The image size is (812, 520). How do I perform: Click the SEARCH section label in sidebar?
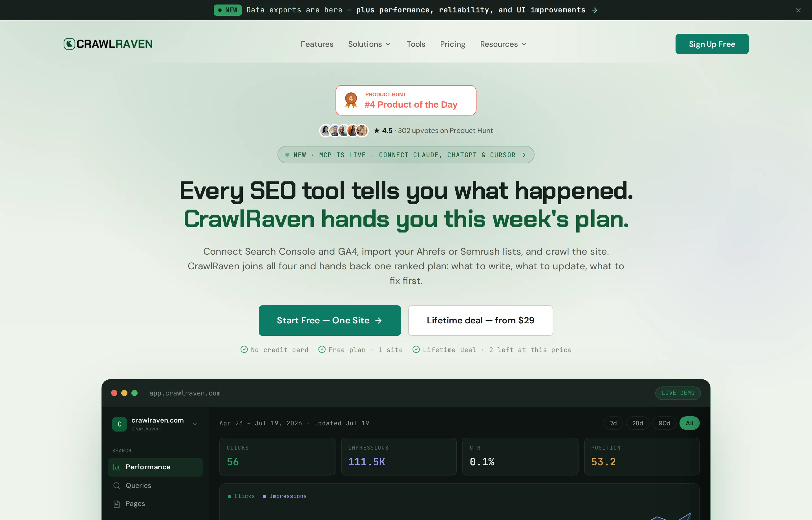(122, 451)
